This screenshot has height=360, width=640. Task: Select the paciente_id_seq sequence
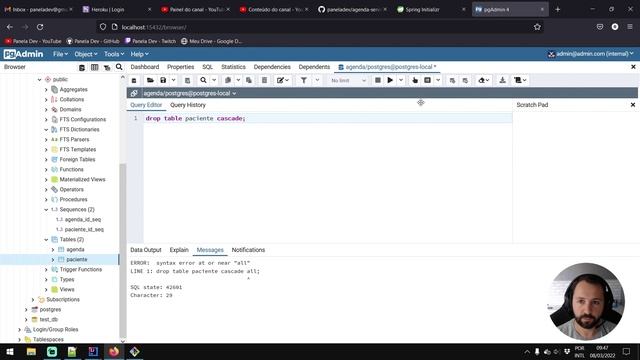[84, 229]
